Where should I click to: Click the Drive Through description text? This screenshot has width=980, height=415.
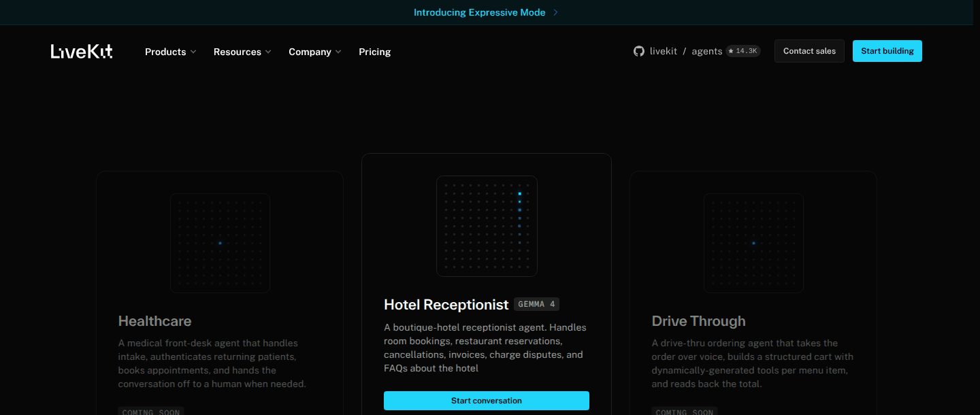[x=752, y=363]
